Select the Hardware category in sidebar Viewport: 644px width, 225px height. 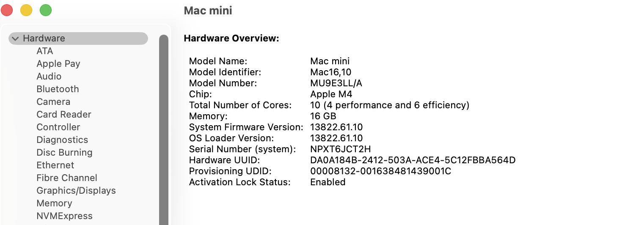[44, 38]
